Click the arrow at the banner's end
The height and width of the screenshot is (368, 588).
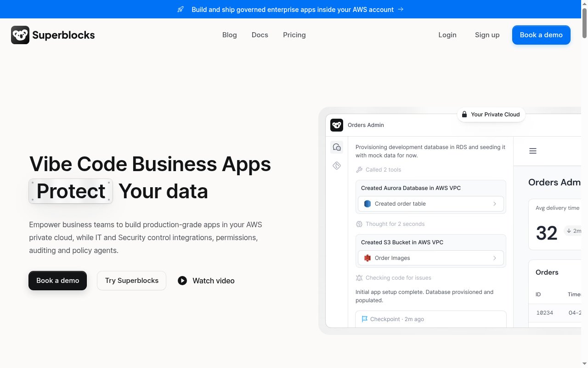pyautogui.click(x=401, y=9)
